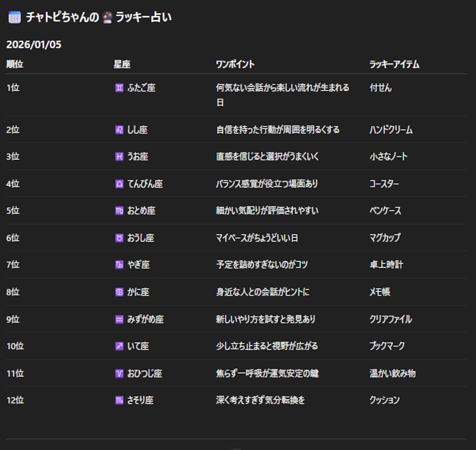
Task: Click the Gemini symbol icon for ふたご座
Action: click(119, 87)
